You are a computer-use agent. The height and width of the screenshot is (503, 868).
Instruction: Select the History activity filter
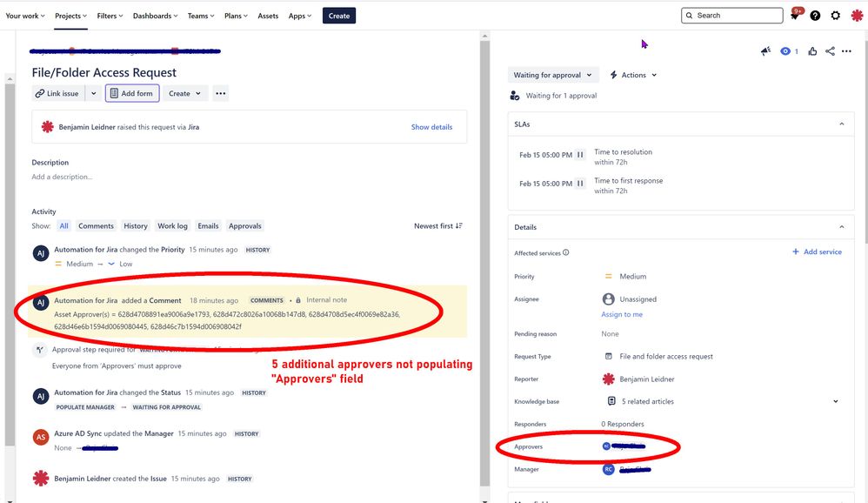pos(136,226)
